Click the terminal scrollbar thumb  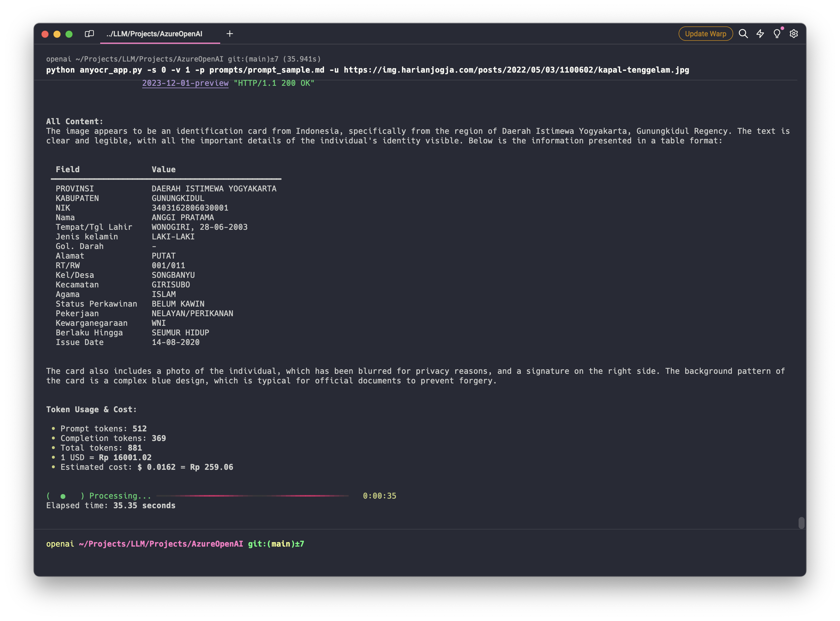pos(801,523)
